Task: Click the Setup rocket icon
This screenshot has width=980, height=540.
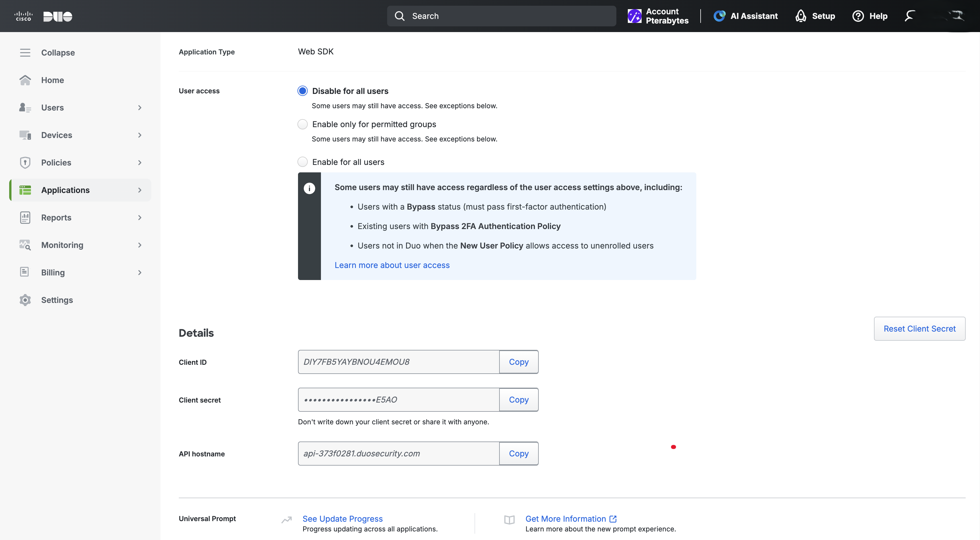Action: coord(801,16)
